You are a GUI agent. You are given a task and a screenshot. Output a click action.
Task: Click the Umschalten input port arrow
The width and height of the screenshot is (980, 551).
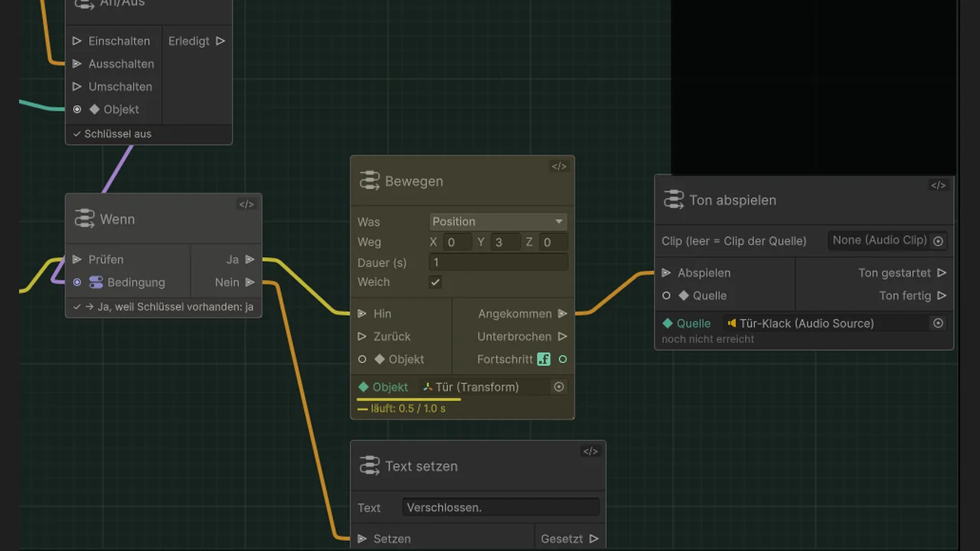point(77,87)
